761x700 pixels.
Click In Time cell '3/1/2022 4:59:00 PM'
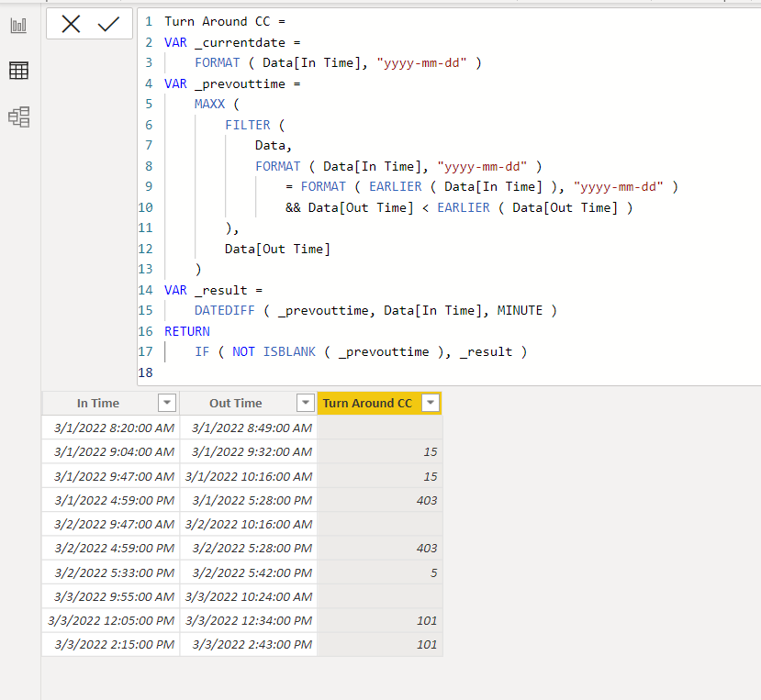coord(111,500)
